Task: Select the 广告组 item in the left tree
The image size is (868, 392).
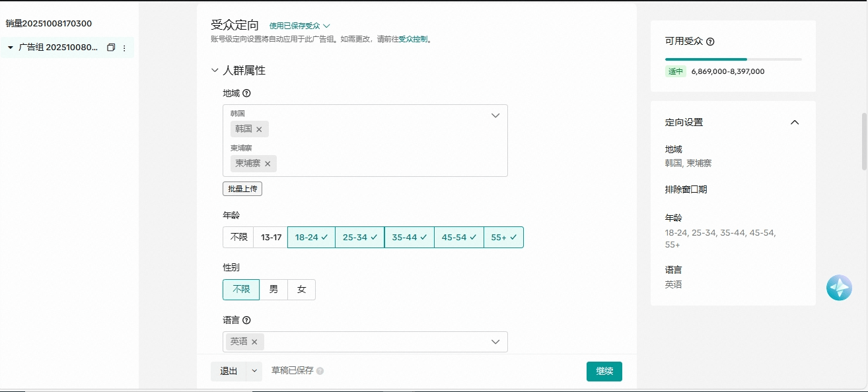Action: click(x=58, y=48)
